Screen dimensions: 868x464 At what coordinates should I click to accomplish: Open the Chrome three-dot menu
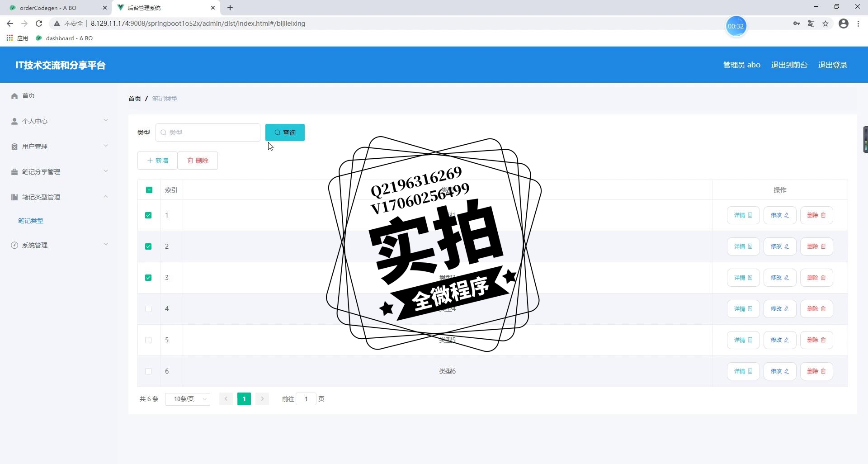858,24
